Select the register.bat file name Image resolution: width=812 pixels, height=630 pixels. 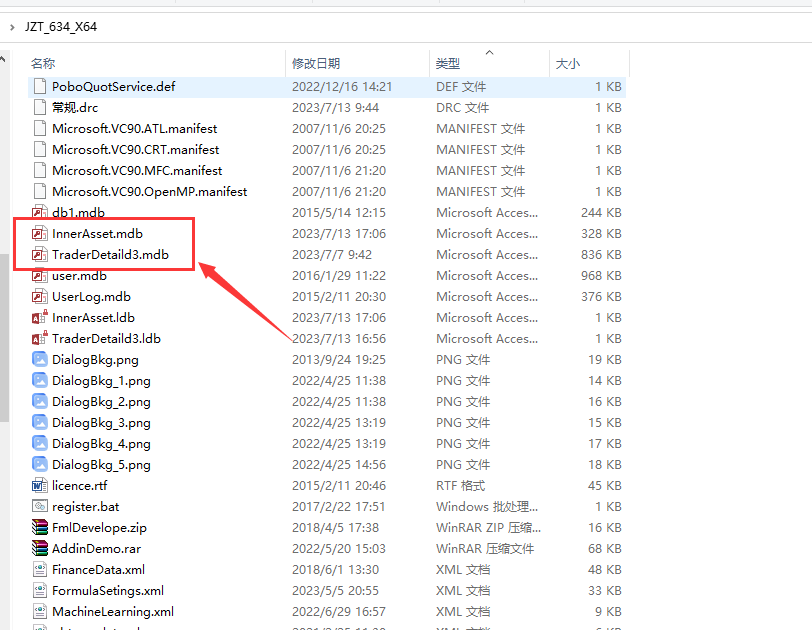point(85,506)
